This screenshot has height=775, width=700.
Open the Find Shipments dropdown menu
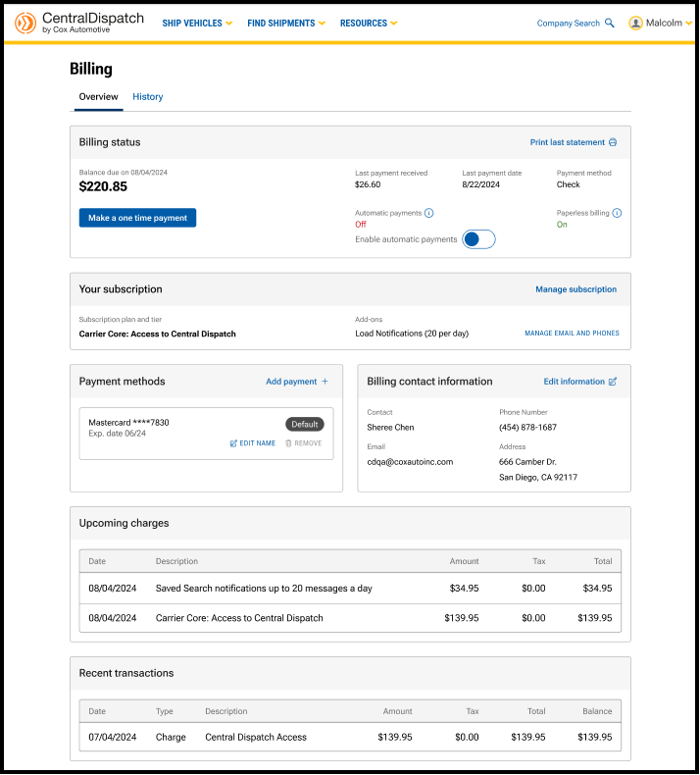pyautogui.click(x=286, y=23)
